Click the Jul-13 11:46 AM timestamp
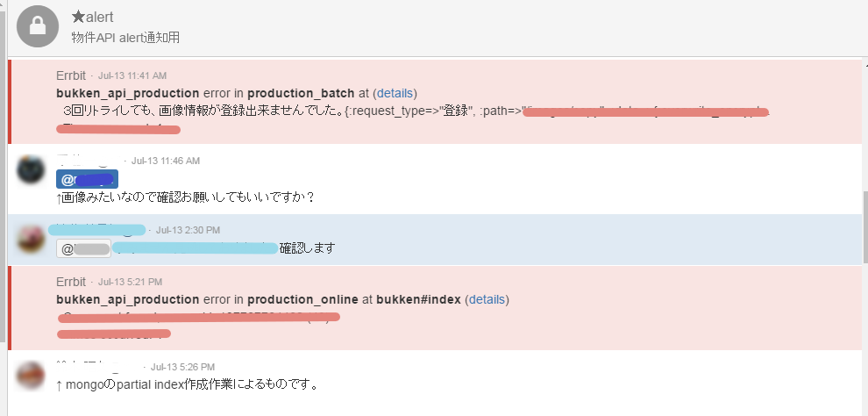 click(x=166, y=161)
